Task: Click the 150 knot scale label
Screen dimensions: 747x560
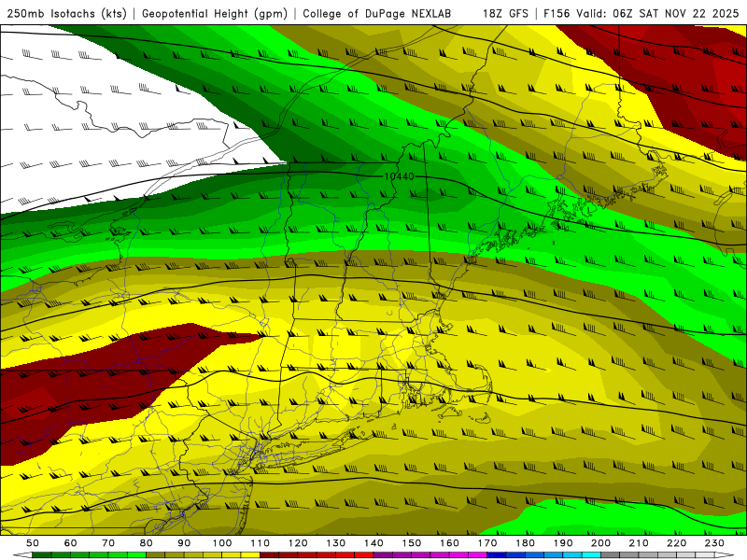Action: [x=412, y=543]
